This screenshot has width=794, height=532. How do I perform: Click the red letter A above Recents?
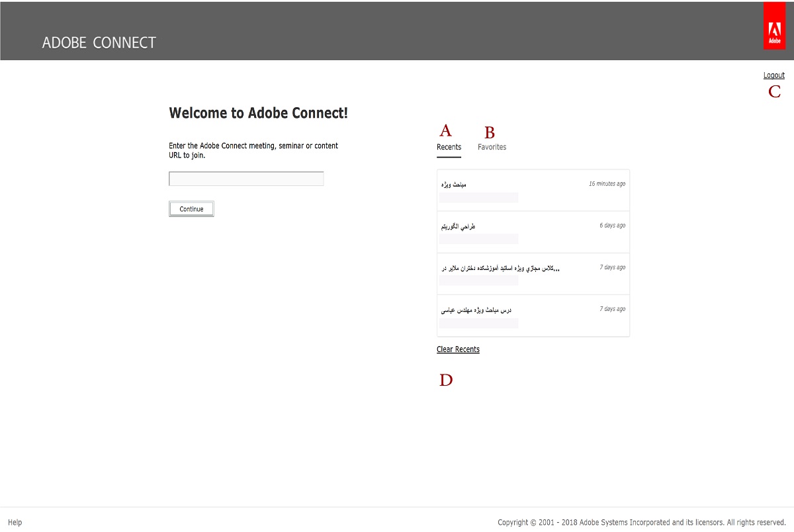[445, 130]
